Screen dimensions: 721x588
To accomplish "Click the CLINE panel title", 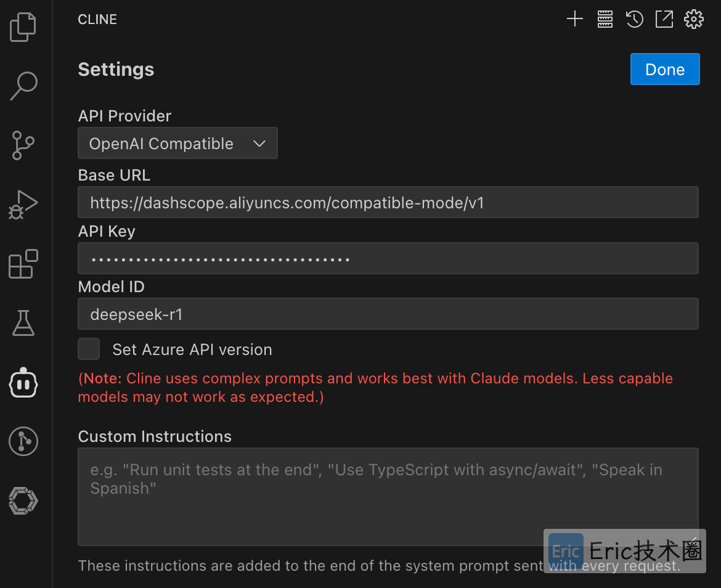I will [97, 19].
